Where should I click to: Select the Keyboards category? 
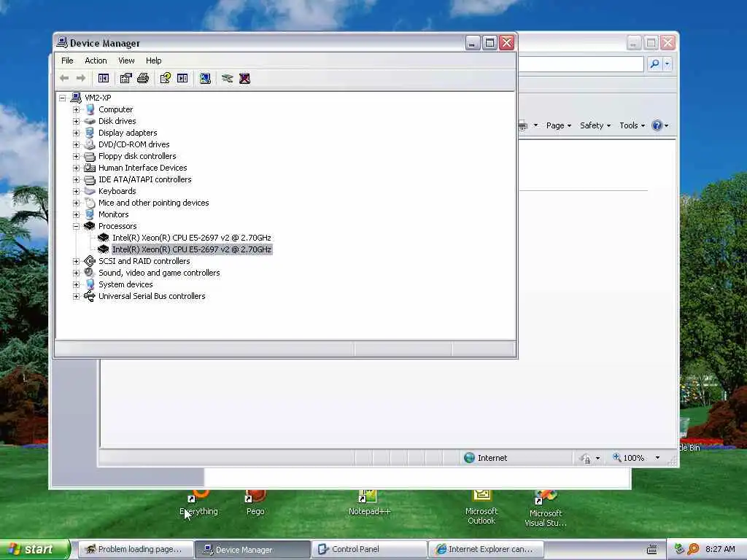(x=117, y=191)
